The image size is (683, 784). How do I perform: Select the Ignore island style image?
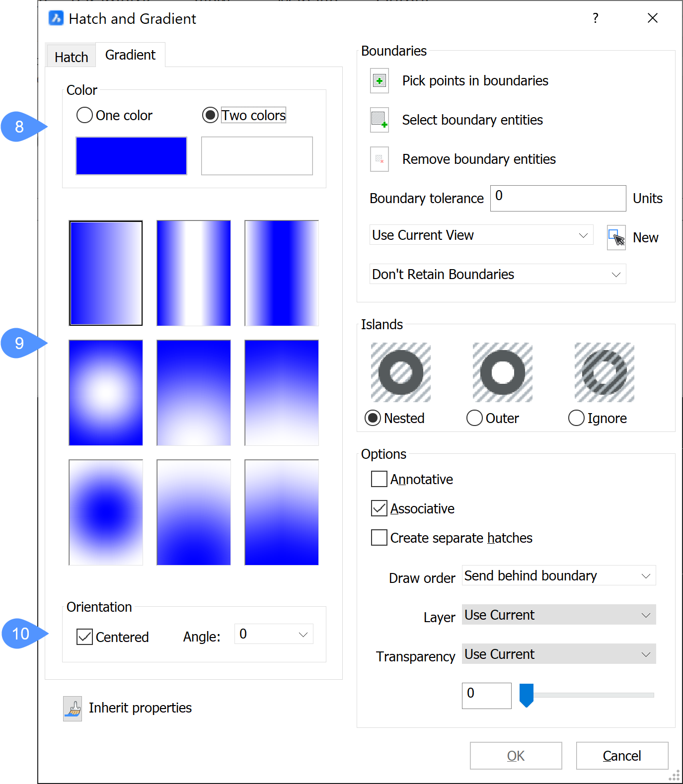[x=604, y=372]
